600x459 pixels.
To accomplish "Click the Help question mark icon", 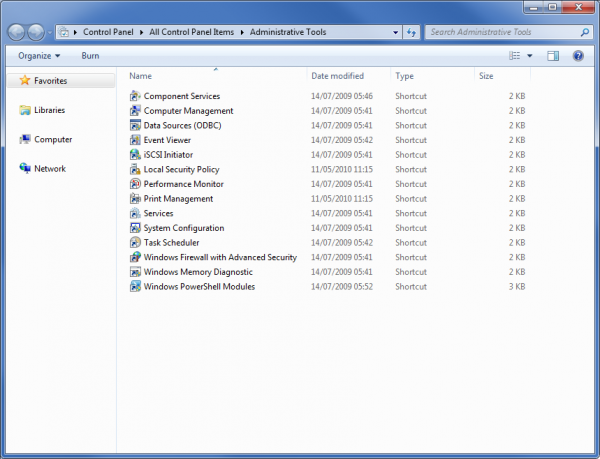I will pyautogui.click(x=578, y=56).
